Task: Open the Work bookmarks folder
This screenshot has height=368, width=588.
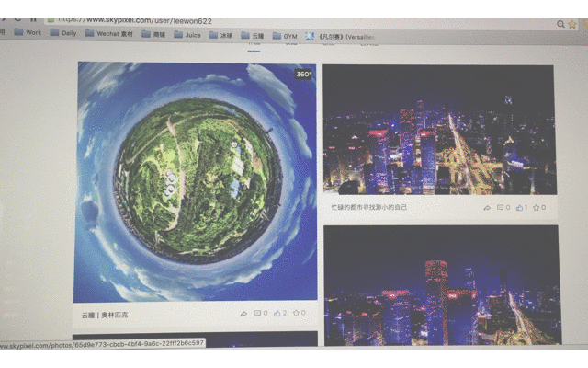Action: [x=28, y=32]
